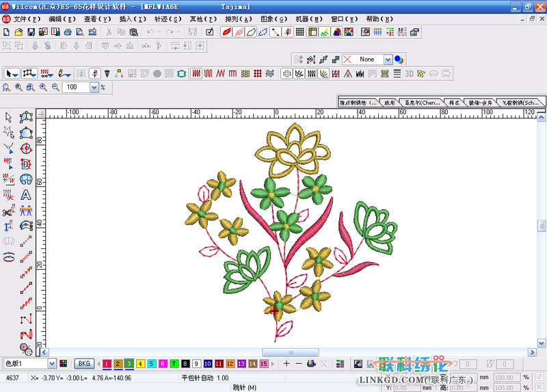Click the Save file icon

[x=31, y=31]
